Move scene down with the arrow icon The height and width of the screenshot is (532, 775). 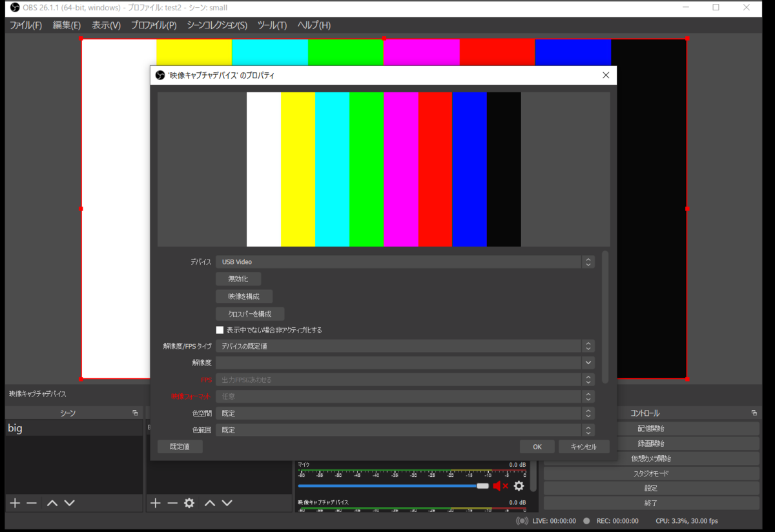(70, 503)
